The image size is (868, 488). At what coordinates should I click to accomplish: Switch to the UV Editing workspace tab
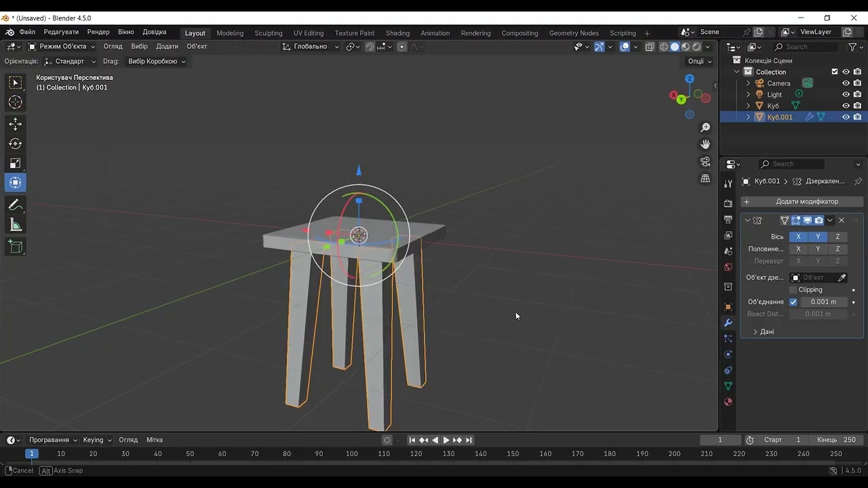pyautogui.click(x=309, y=33)
